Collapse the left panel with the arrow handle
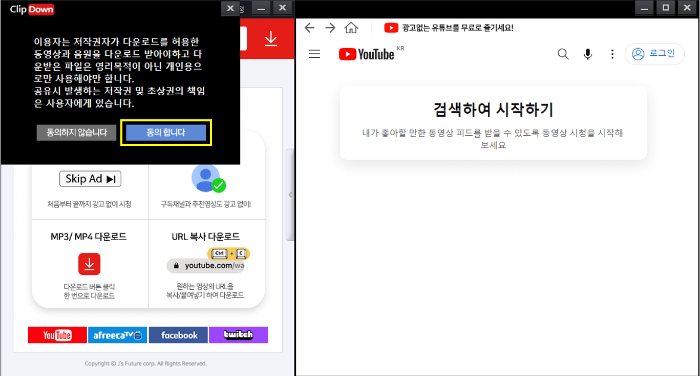Image resolution: width=700 pixels, height=376 pixels. (x=290, y=195)
